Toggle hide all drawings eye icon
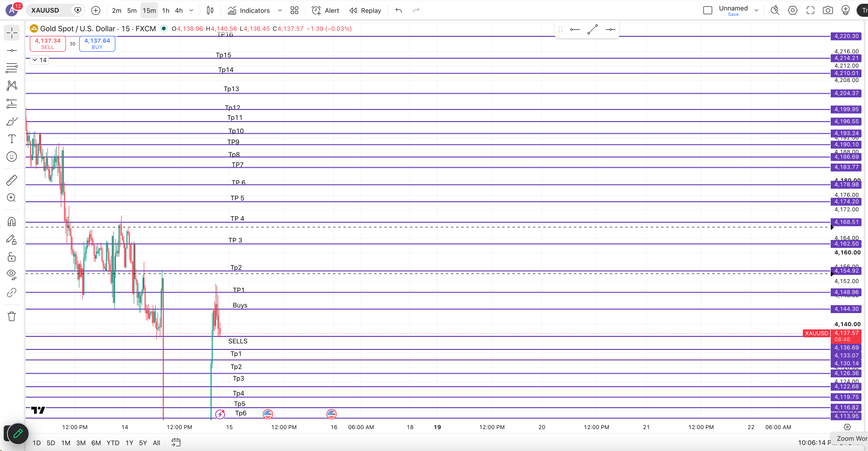Image resolution: width=868 pixels, height=451 pixels. (12, 274)
